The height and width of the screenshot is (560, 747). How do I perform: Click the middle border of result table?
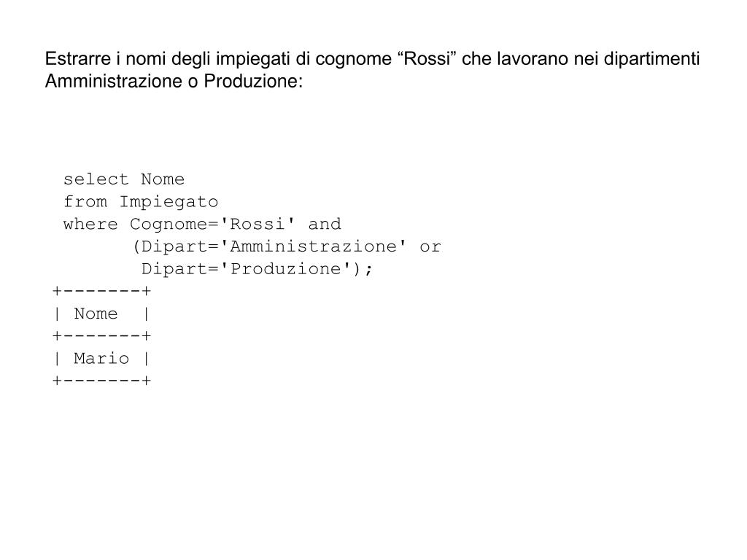click(x=101, y=336)
